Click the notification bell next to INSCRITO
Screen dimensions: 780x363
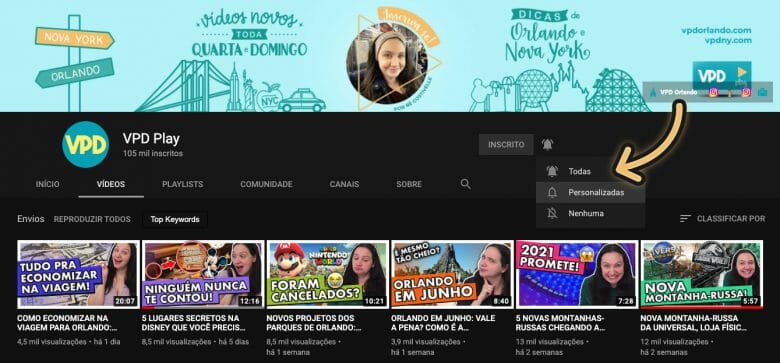tap(547, 145)
